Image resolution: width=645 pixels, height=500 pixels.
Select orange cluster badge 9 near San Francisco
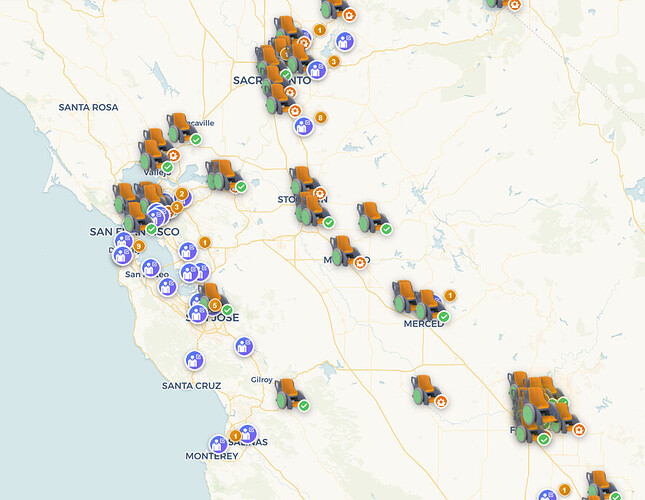[x=139, y=247]
